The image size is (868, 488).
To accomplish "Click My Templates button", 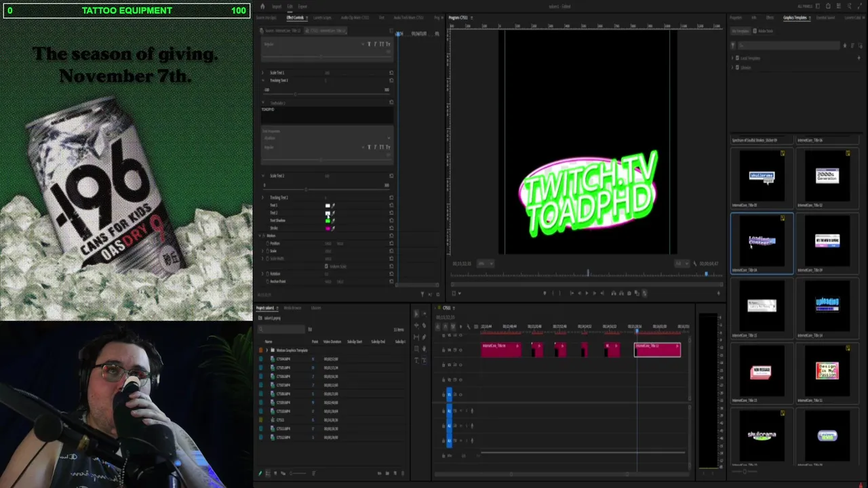I will 741,31.
